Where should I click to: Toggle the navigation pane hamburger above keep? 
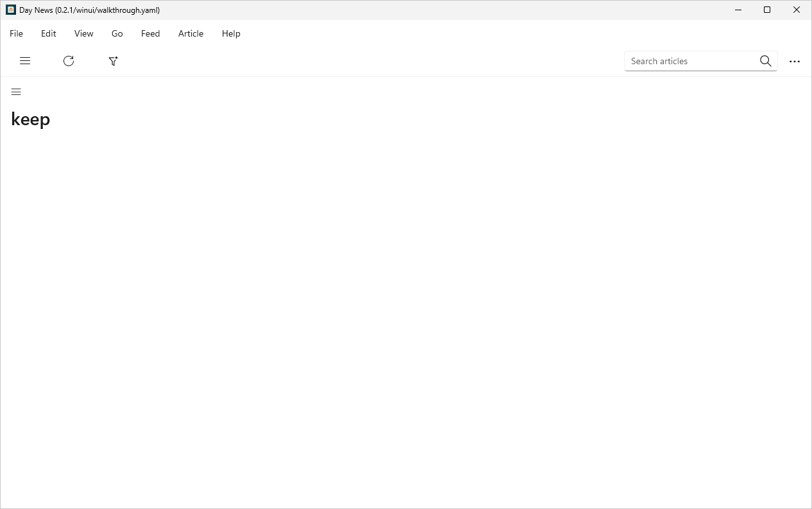(16, 92)
